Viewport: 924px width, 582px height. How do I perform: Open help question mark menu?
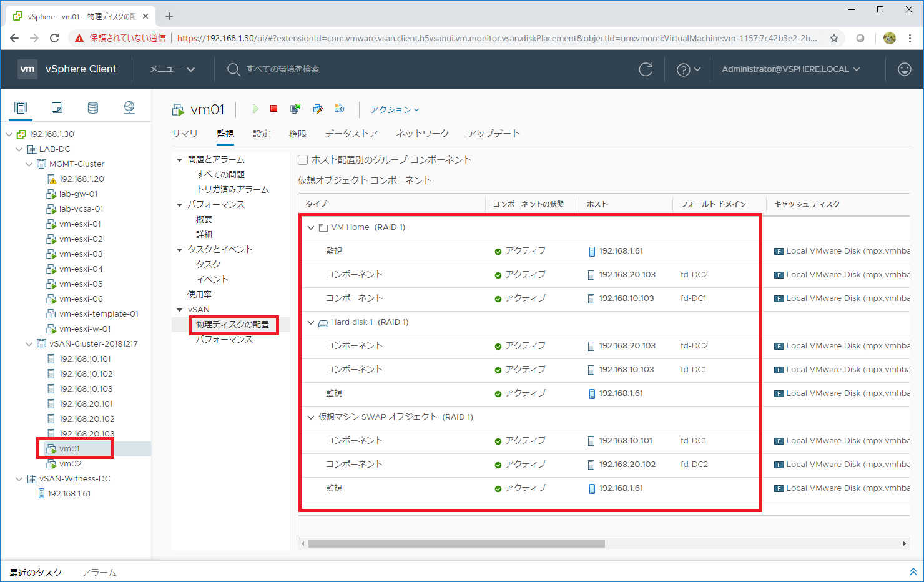point(689,69)
